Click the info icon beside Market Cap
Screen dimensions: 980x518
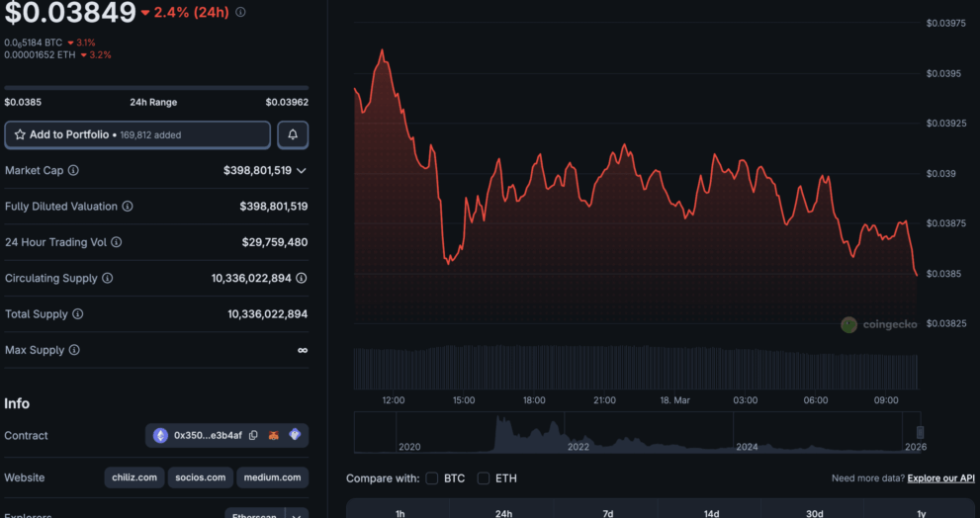[x=73, y=170]
